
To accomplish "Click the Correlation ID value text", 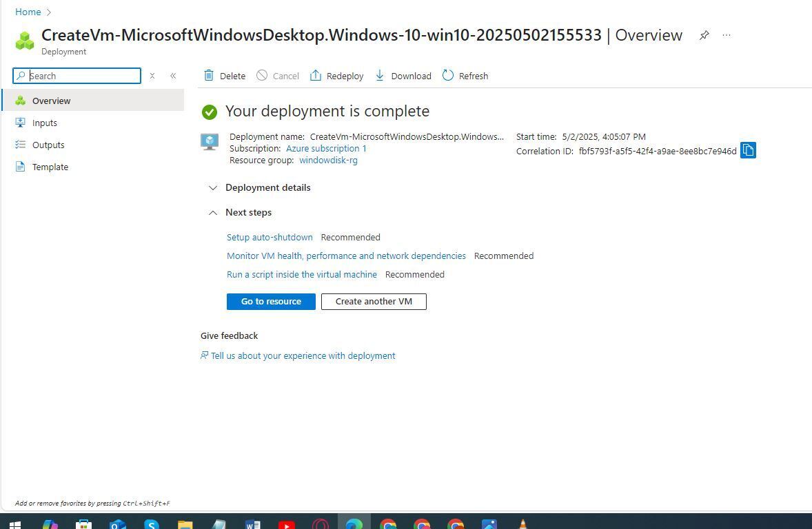I will (x=658, y=151).
